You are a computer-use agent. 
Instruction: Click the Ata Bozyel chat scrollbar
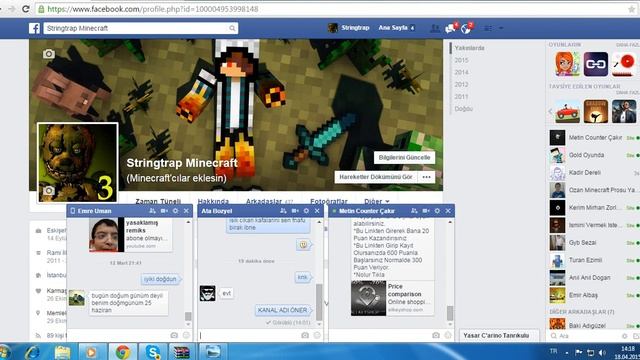click(x=319, y=302)
